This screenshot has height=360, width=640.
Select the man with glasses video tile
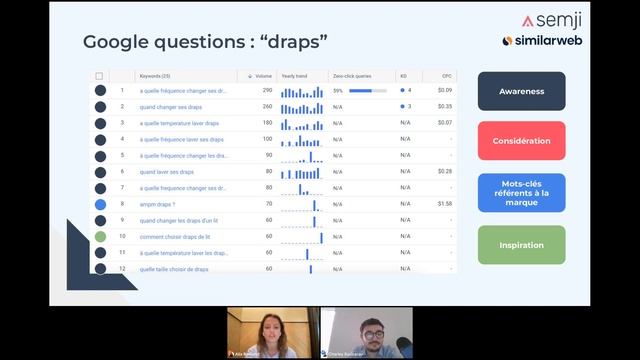(367, 333)
